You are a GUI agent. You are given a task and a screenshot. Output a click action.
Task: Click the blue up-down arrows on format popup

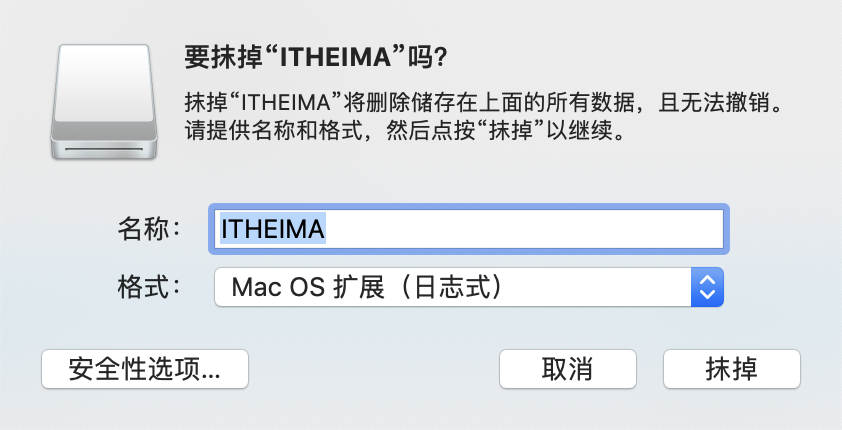[x=707, y=287]
